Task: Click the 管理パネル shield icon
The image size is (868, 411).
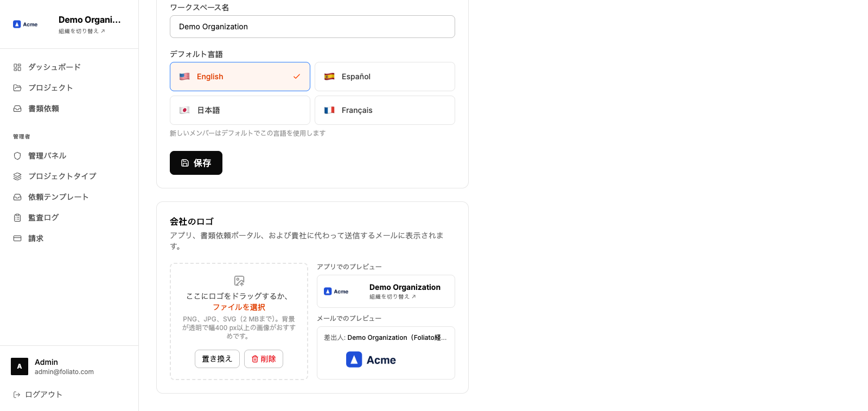Action: pos(17,156)
